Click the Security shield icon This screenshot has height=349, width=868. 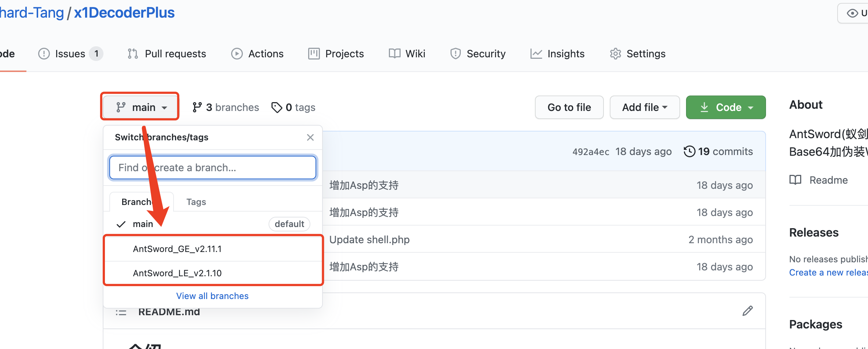[x=455, y=54]
